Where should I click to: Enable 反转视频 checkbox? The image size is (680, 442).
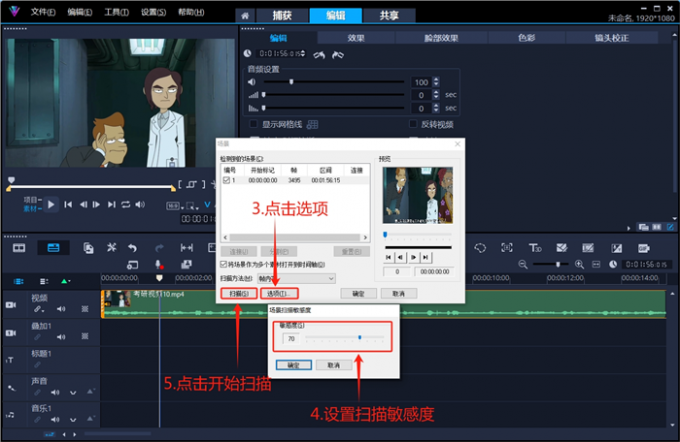pyautogui.click(x=413, y=124)
